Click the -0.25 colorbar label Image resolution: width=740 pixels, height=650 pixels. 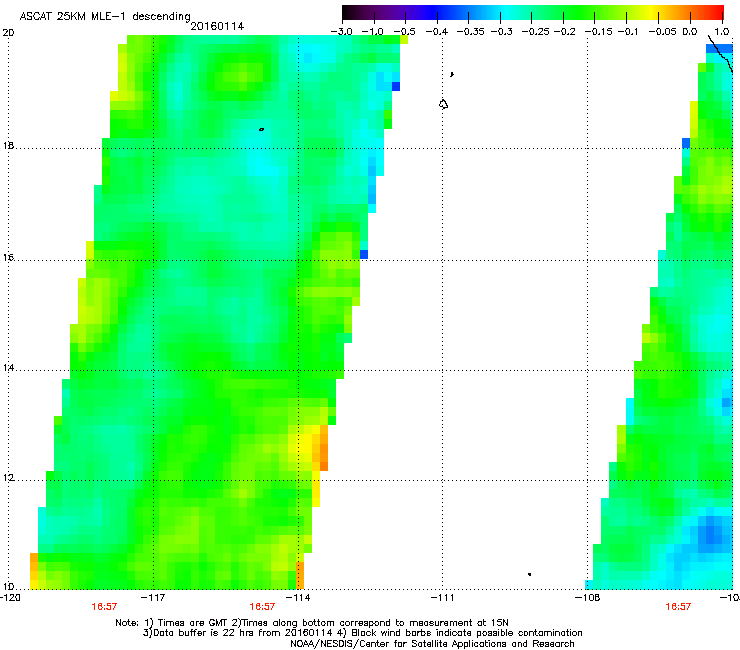pyautogui.click(x=535, y=31)
